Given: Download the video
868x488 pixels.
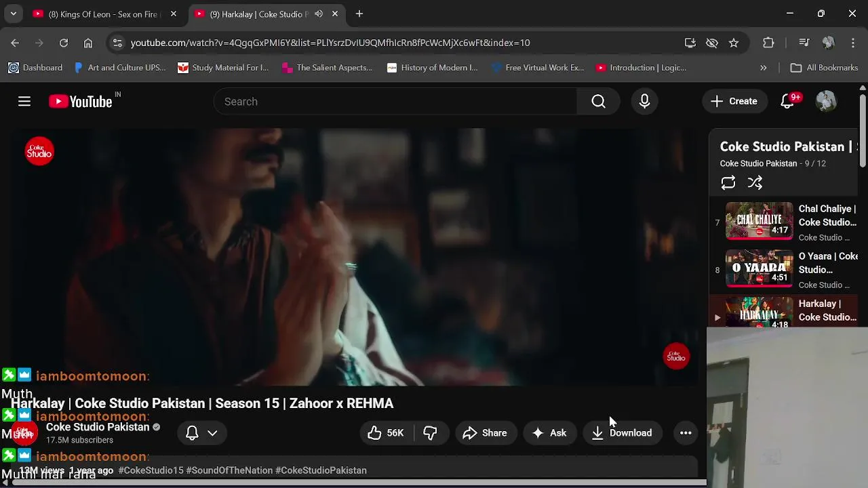Looking at the screenshot, I should [x=622, y=433].
